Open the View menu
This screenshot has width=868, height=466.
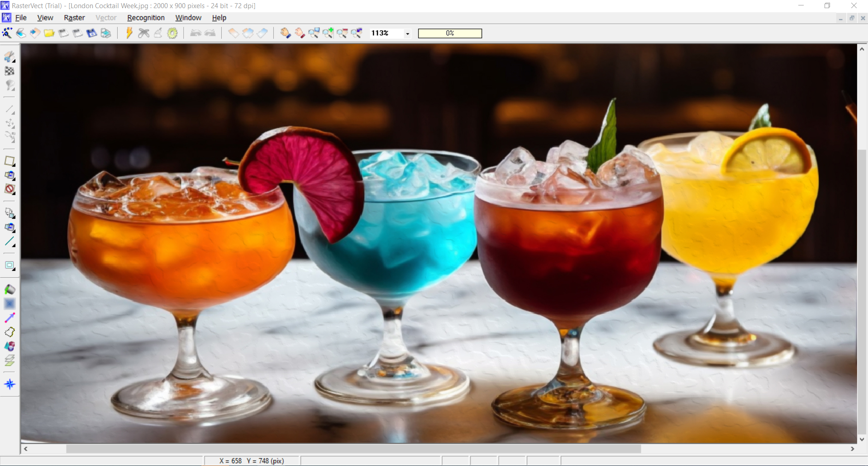point(45,18)
